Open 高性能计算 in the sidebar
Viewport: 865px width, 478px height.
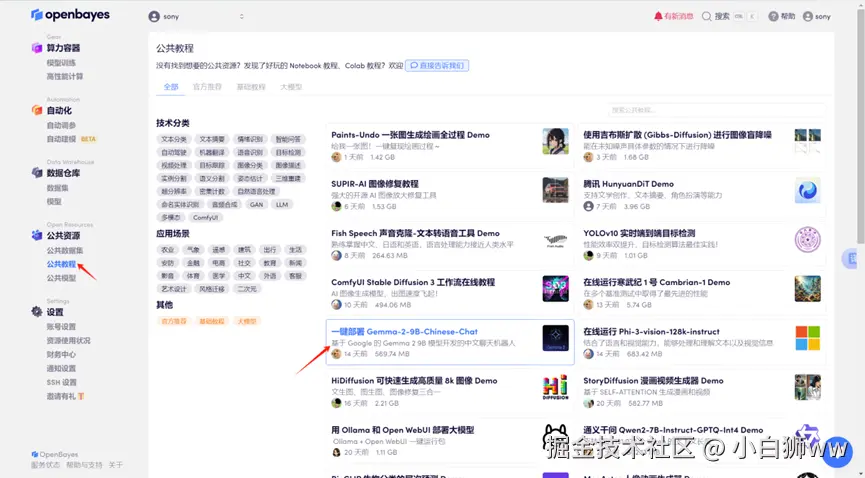pos(65,76)
